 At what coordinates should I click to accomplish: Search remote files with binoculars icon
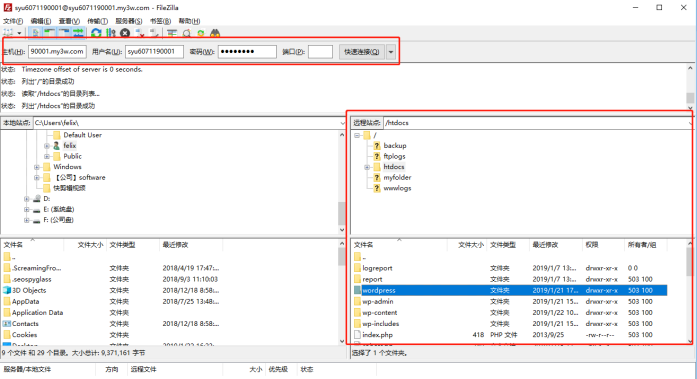215,33
